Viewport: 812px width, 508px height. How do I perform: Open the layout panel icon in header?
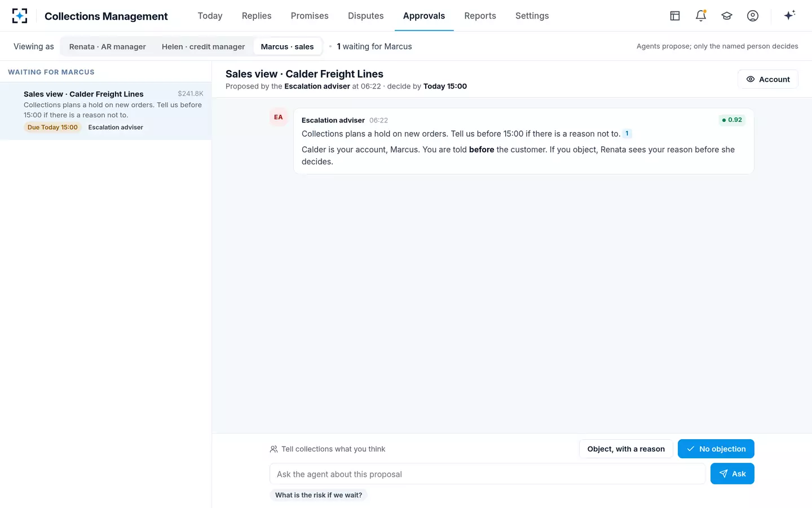pyautogui.click(x=675, y=16)
